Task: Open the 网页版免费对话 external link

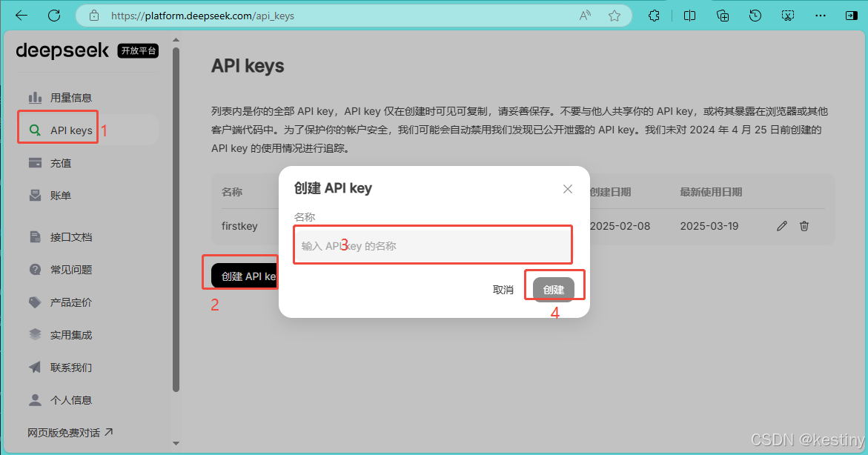Action: (x=70, y=432)
